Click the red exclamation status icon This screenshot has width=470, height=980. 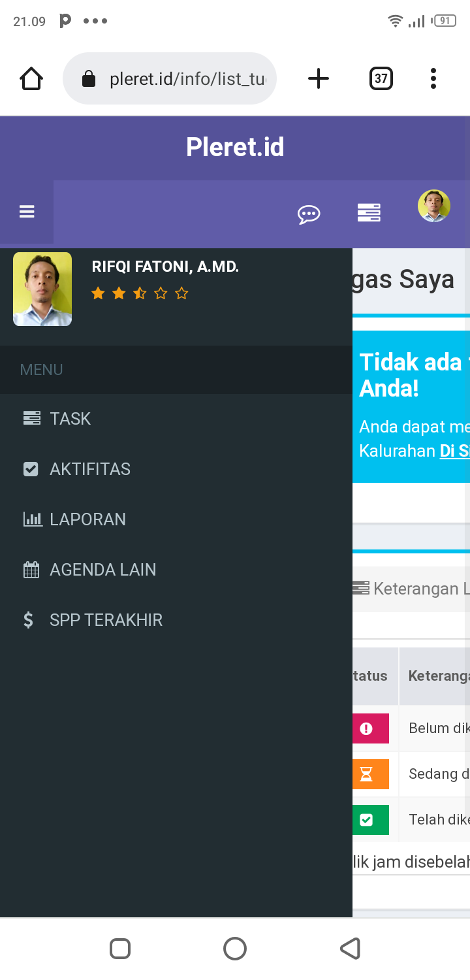tap(368, 728)
